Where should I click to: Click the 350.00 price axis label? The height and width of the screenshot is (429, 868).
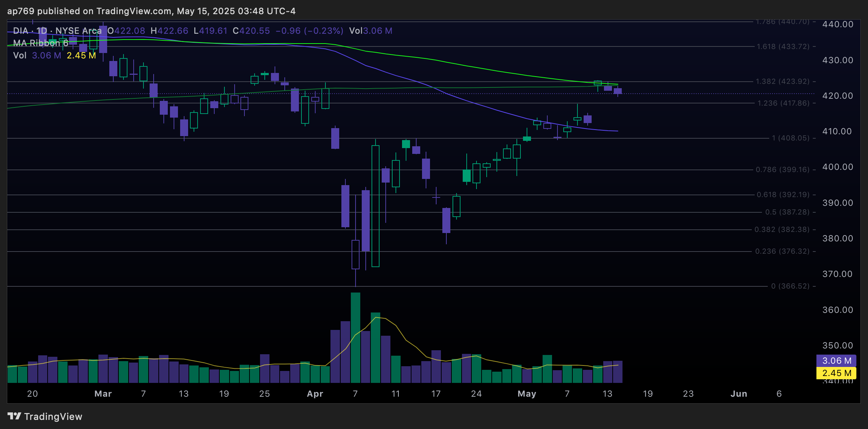[838, 345]
